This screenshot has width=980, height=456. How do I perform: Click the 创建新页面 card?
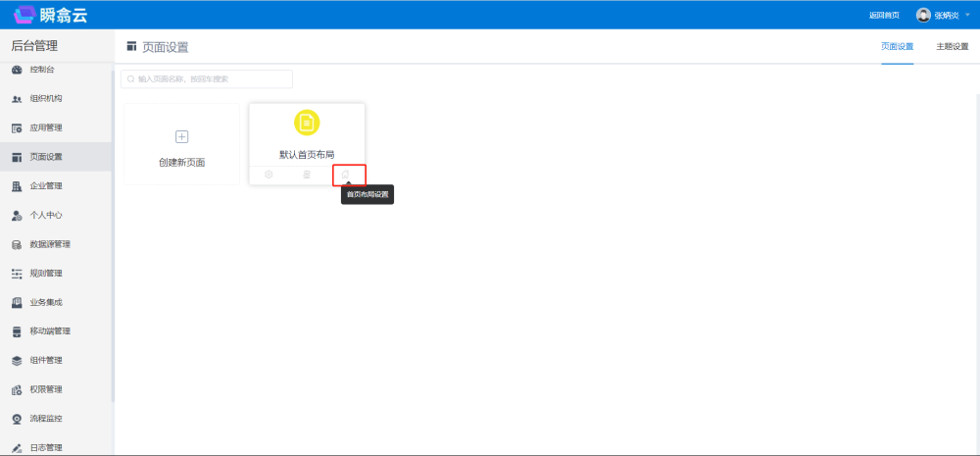181,144
